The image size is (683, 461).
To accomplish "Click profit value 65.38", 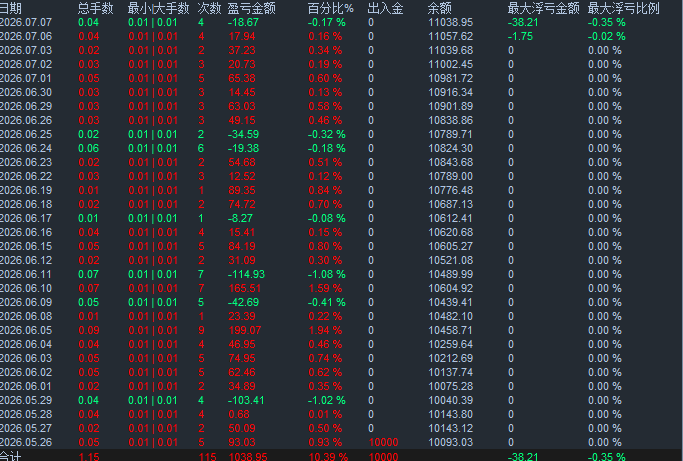I will click(x=242, y=78).
